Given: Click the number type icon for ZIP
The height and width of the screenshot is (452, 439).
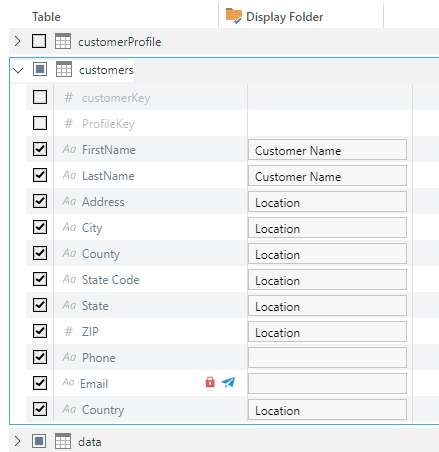Looking at the screenshot, I should (x=69, y=331).
